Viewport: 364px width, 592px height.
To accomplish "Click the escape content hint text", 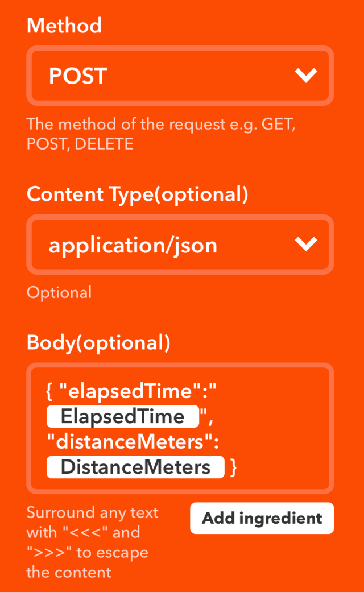I will [93, 542].
